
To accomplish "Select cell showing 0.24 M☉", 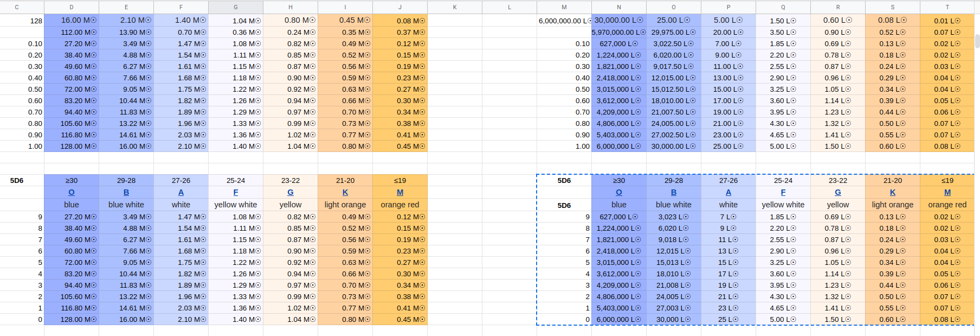I will tap(291, 32).
